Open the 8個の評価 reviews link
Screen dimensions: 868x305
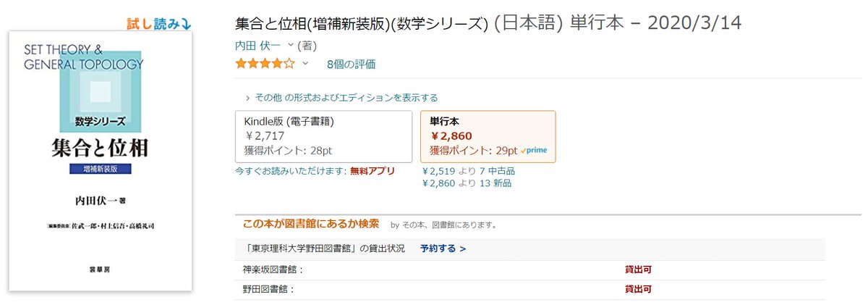coord(351,64)
